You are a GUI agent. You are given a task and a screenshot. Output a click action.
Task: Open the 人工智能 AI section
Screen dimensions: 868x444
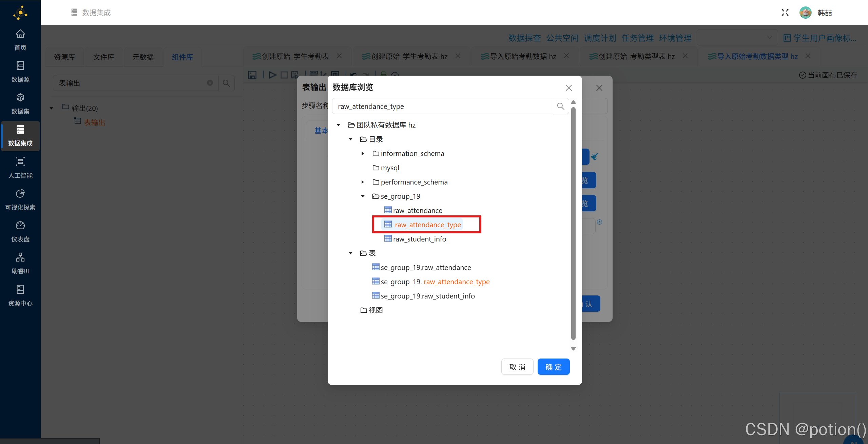pos(20,168)
